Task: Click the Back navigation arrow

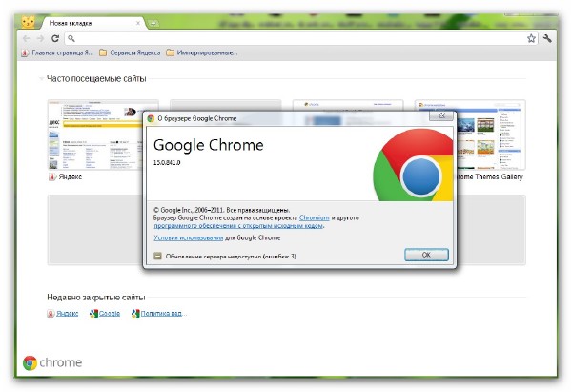Action: click(x=27, y=38)
